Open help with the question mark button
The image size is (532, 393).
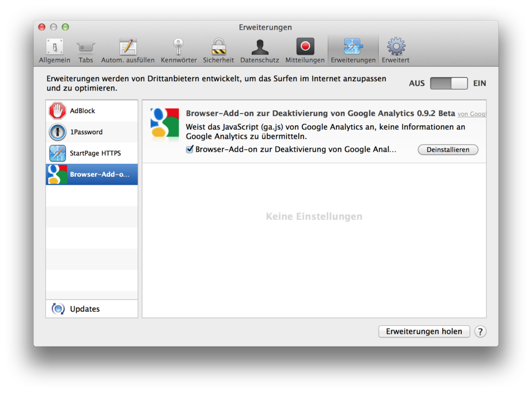pos(480,332)
